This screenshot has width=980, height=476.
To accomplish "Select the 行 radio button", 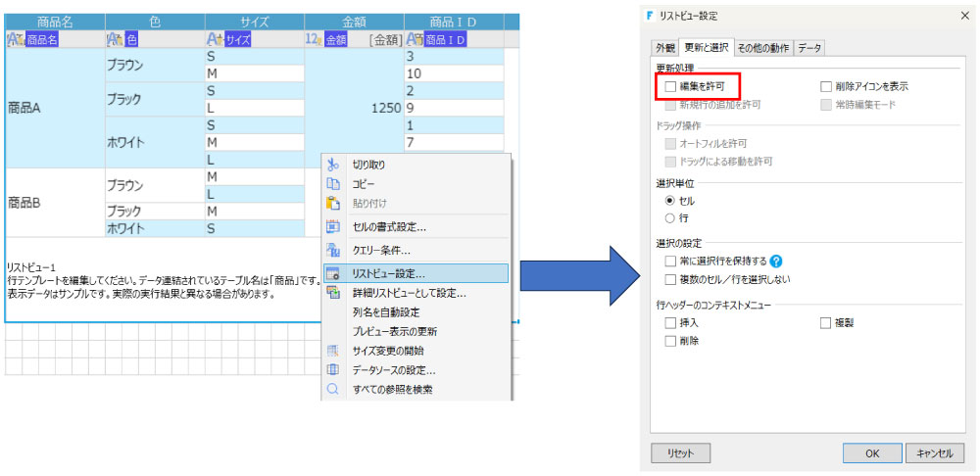I will [670, 218].
